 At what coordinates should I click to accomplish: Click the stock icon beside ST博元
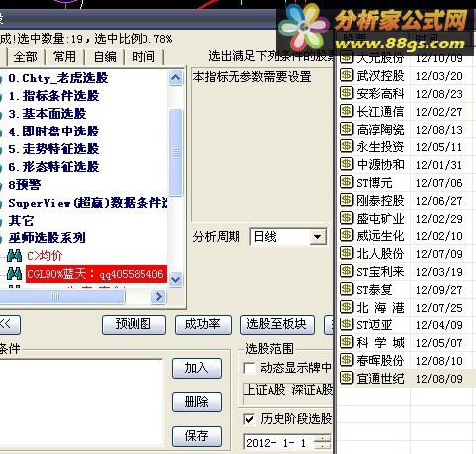[346, 182]
